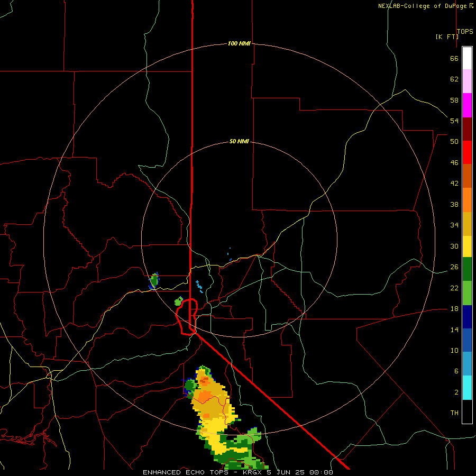Click the small green echo with blue edge on 50 NMI ring
Screen dimensions: 476x476
point(154,280)
